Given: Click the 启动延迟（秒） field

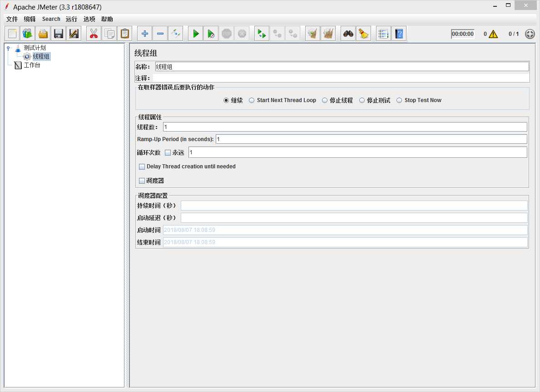Looking at the screenshot, I should [x=354, y=218].
